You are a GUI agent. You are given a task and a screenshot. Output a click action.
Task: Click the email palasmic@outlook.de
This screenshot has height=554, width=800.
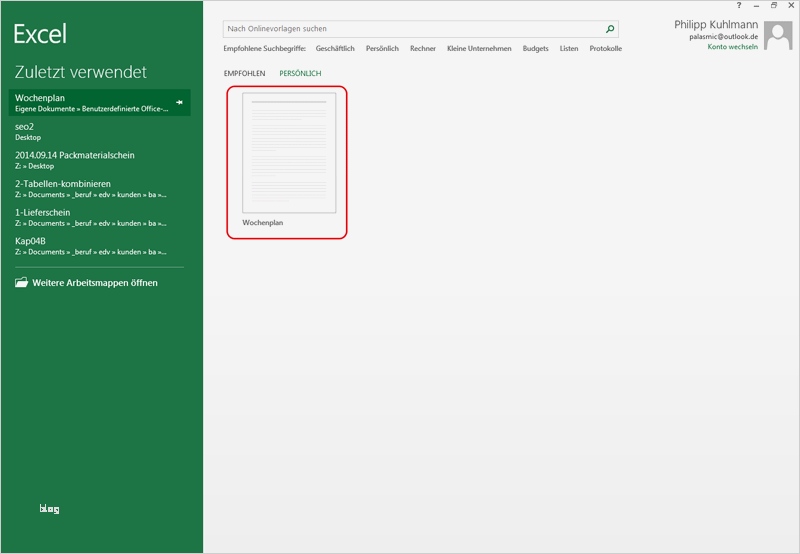click(723, 37)
